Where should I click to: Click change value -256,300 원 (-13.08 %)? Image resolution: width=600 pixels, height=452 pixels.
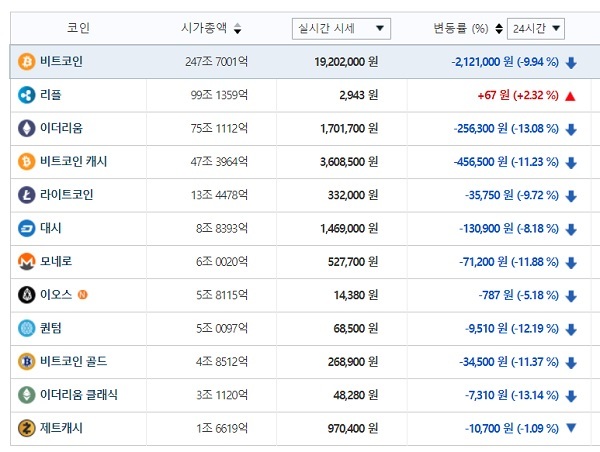tap(506, 128)
